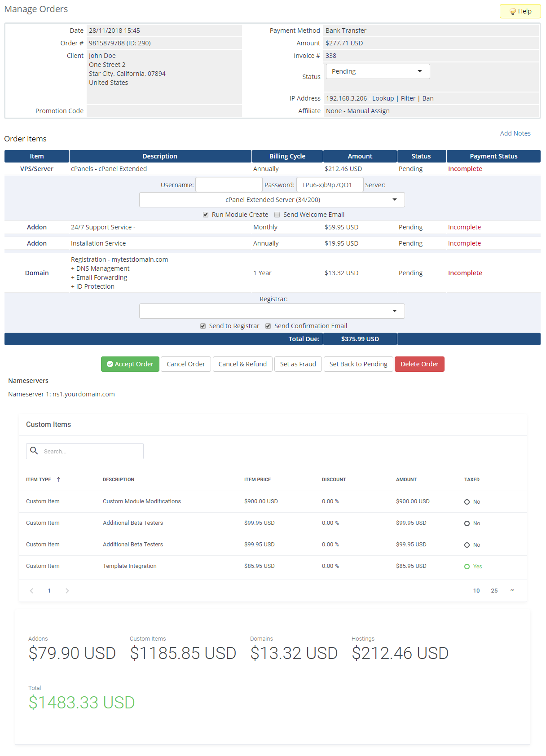This screenshot has height=756, width=546.
Task: Sort by DESCRIPTION column header
Action: tap(119, 479)
